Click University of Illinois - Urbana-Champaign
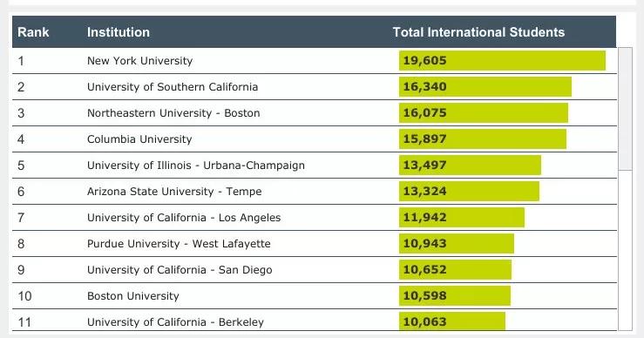Screen dimensions: 644x338 pos(196,166)
